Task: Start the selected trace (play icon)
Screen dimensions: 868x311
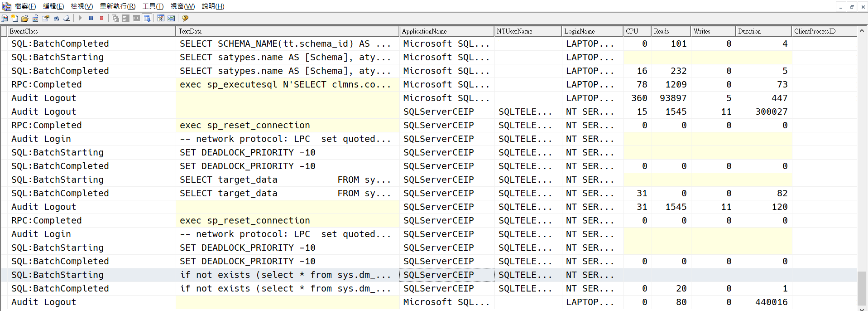Action: tap(81, 18)
